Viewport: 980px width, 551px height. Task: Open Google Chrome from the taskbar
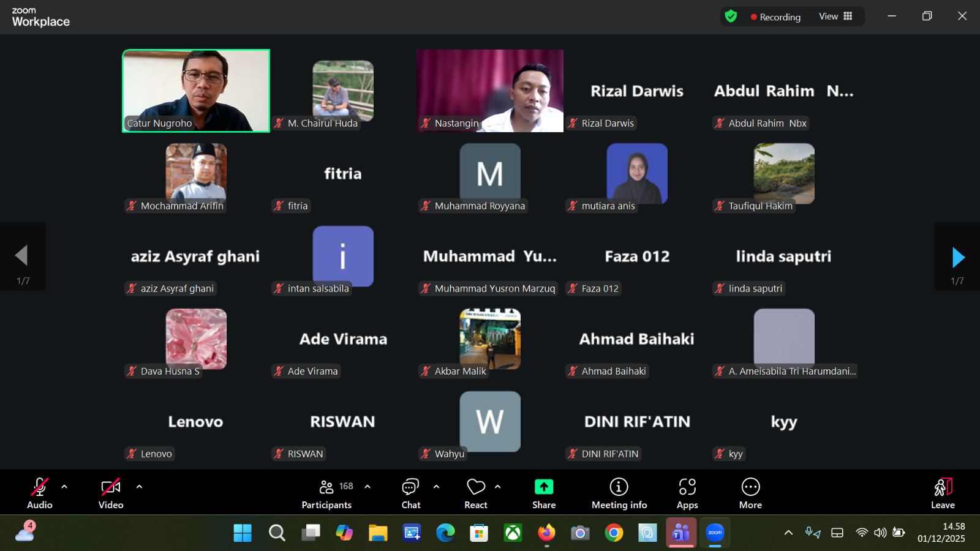click(x=614, y=533)
